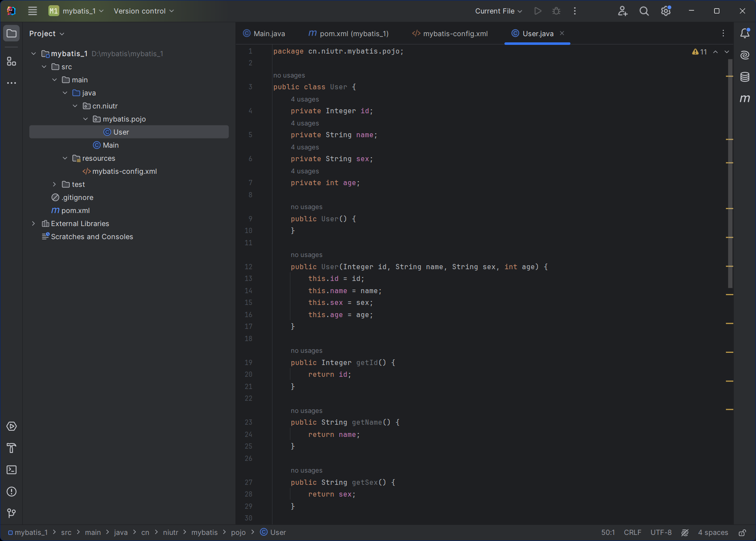Open the Current File run configuration dropdown

pyautogui.click(x=498, y=11)
